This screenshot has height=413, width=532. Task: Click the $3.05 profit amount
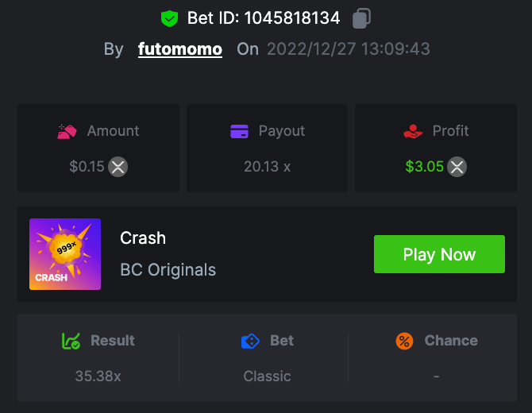pyautogui.click(x=424, y=167)
